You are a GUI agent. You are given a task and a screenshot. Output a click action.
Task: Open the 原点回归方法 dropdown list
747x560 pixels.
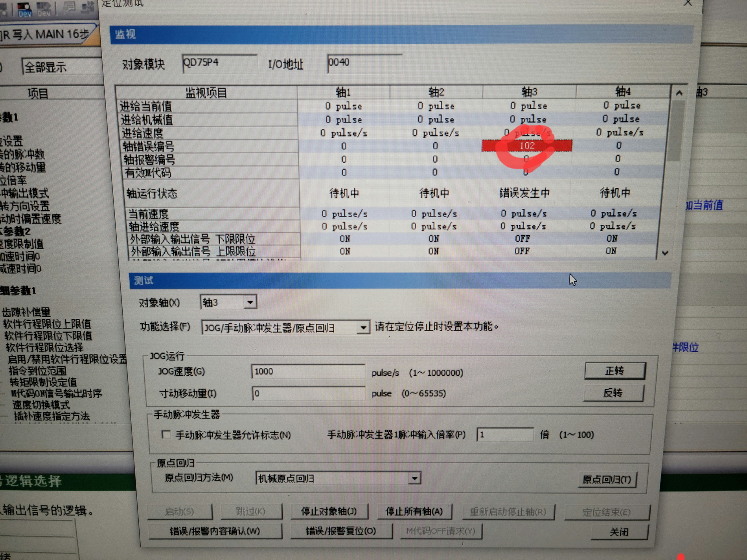pos(414,478)
